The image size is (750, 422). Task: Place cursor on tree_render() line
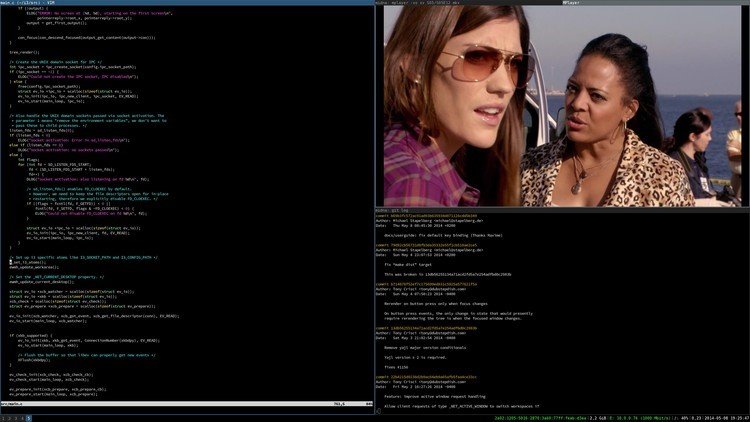click(x=24, y=52)
